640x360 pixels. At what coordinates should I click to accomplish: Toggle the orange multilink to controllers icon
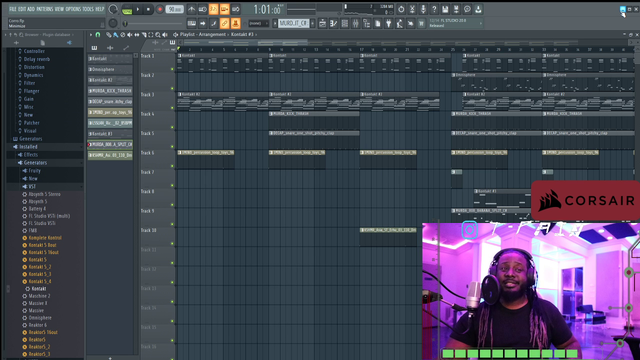click(x=236, y=23)
